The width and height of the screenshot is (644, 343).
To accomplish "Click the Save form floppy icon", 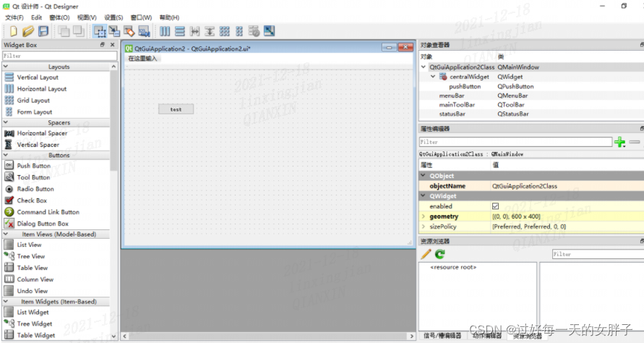I will [x=43, y=31].
